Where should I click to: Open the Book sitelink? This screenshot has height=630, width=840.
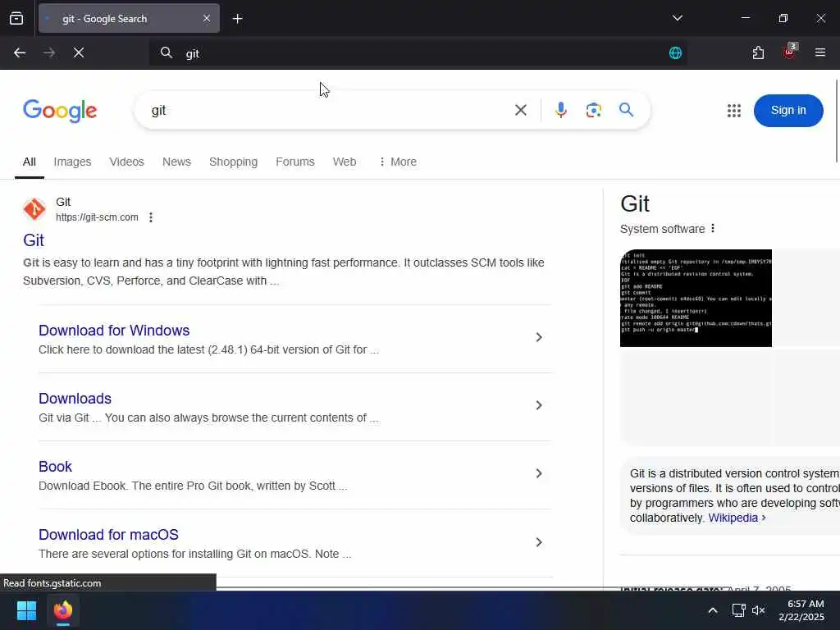(55, 466)
